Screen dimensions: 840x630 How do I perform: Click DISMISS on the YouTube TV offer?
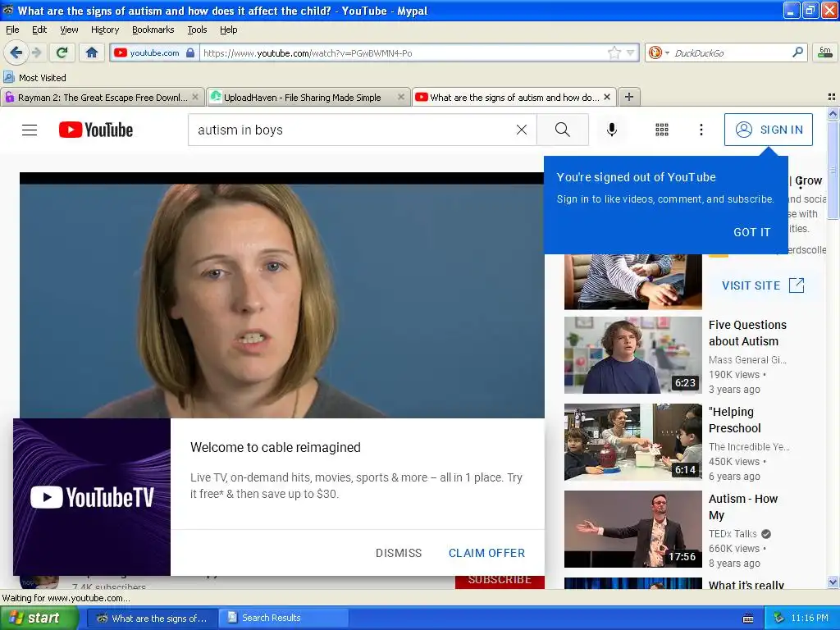click(399, 553)
